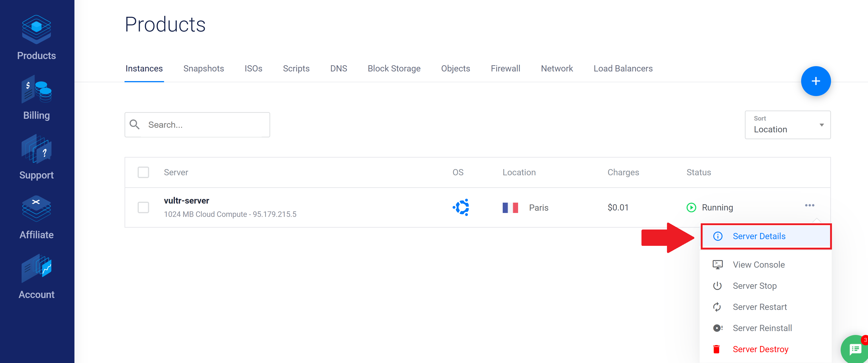
Task: Click the power icon beside Server Stop
Action: point(717,286)
